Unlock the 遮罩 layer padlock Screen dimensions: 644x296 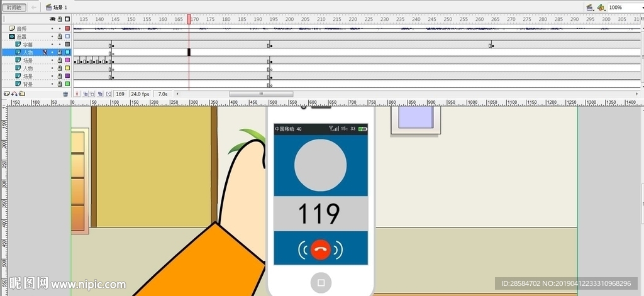click(x=60, y=36)
